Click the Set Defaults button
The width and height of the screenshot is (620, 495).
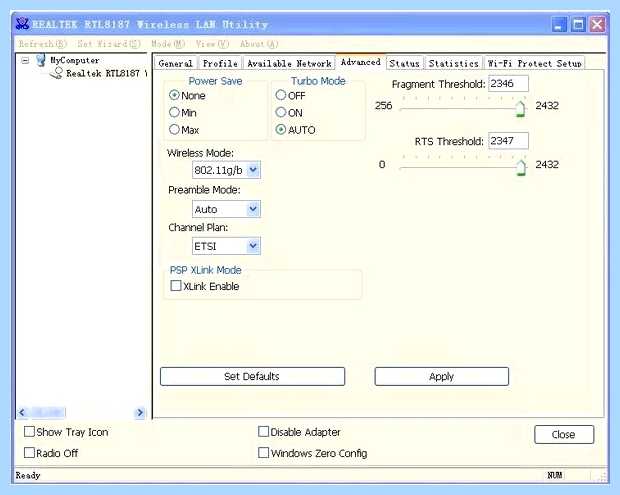[x=252, y=376]
